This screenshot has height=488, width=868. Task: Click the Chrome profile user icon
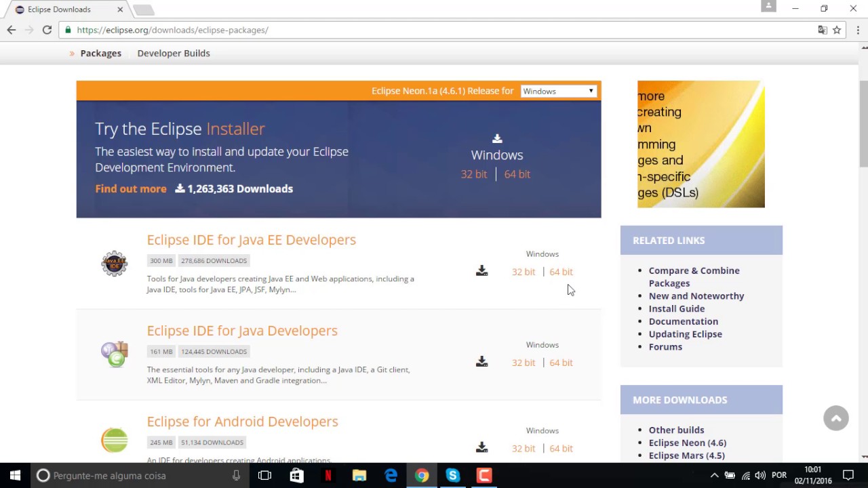[768, 6]
